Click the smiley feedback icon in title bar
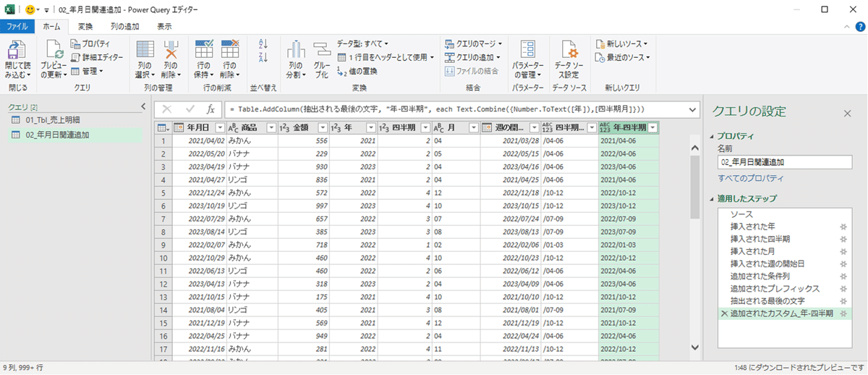 [x=30, y=10]
